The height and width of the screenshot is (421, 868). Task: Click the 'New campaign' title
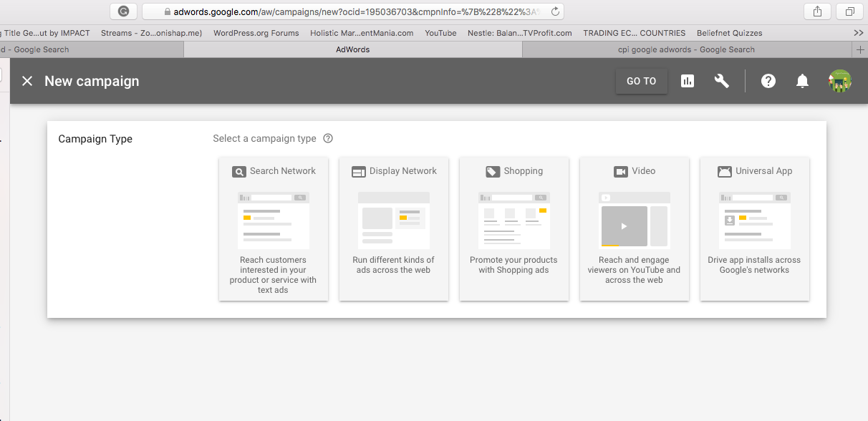tap(92, 81)
